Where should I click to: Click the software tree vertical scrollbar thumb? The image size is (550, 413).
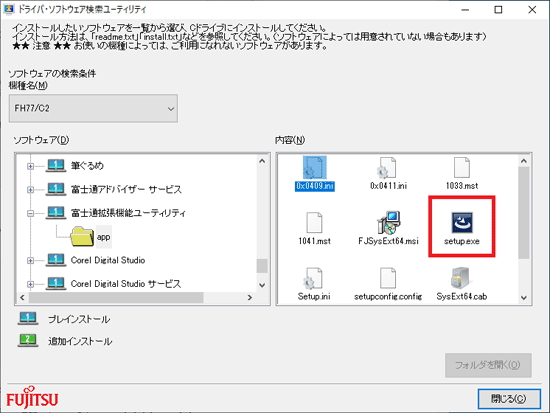tap(262, 266)
